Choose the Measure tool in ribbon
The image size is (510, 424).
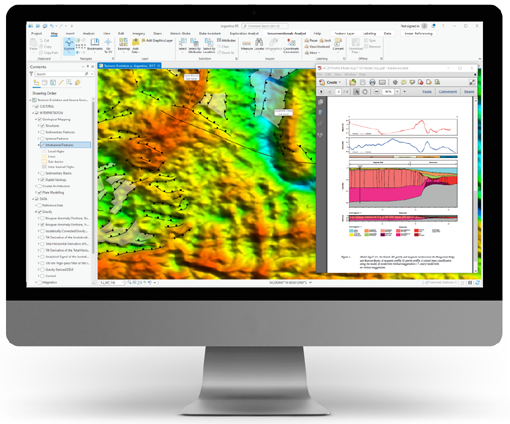tap(247, 45)
